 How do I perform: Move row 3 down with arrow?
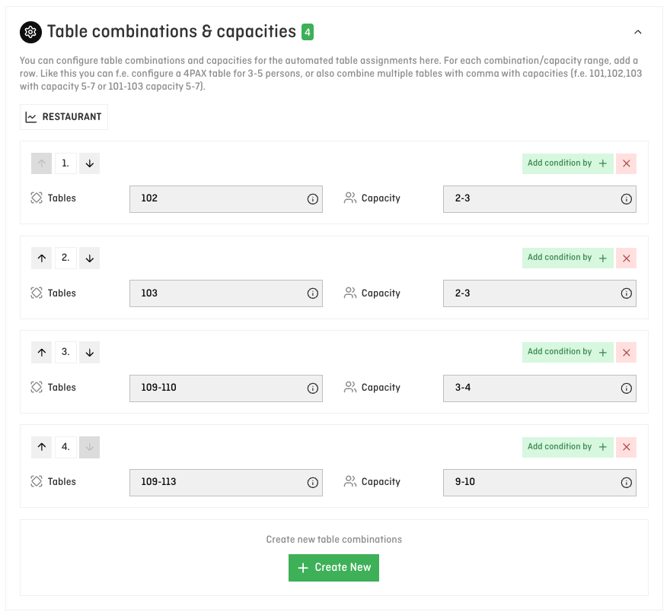click(89, 352)
